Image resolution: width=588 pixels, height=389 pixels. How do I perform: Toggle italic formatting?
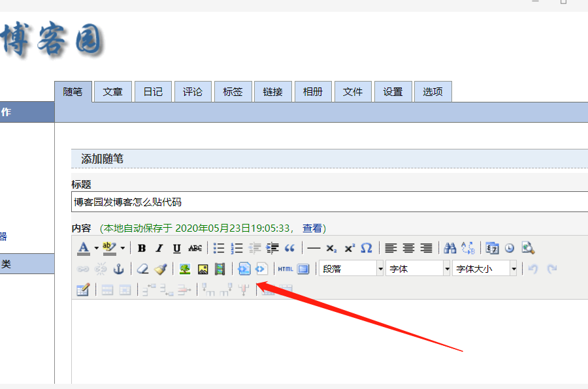[159, 248]
